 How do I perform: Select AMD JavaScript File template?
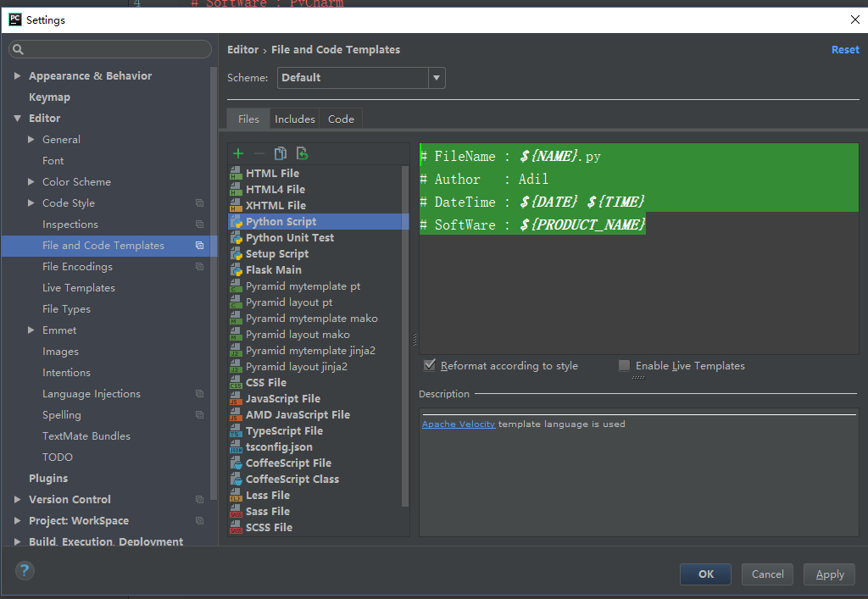tap(298, 414)
